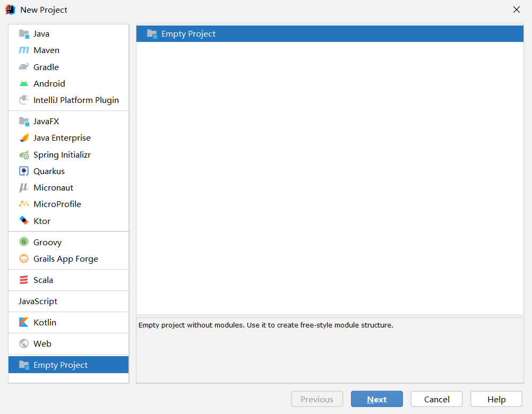Click the Scala red stripes icon
532x414 pixels.
point(24,280)
